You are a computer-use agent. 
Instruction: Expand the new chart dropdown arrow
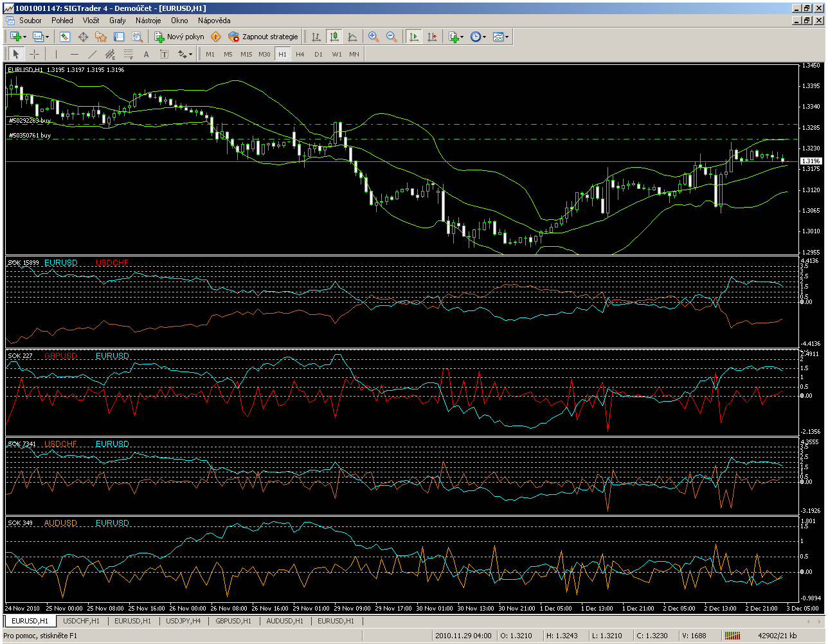pos(24,37)
